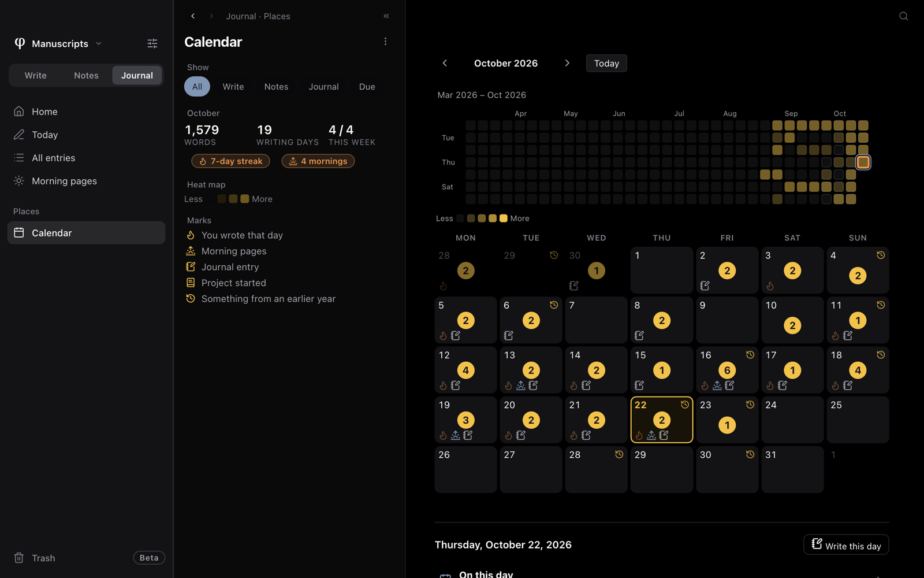
Task: Show next month with right chevron
Action: coord(567,63)
